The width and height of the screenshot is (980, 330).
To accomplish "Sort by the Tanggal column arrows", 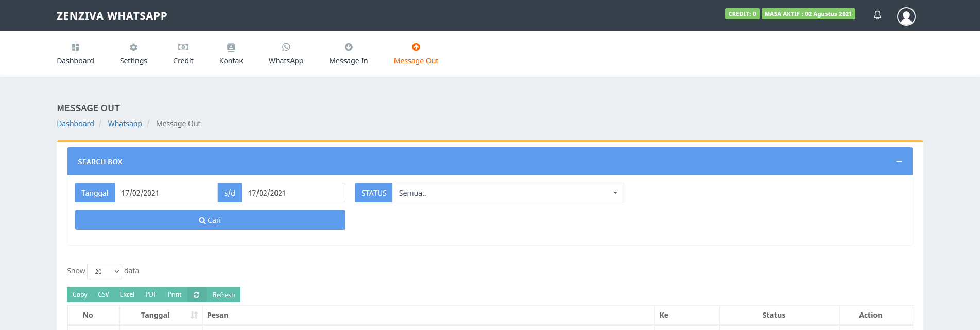I will point(194,315).
